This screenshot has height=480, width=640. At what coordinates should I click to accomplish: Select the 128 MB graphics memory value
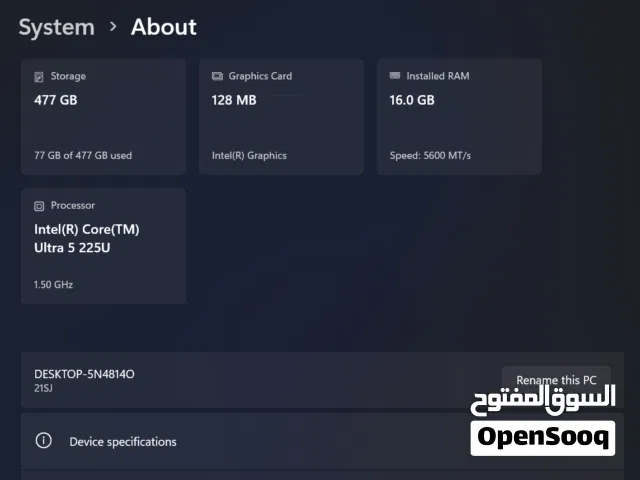pyautogui.click(x=234, y=100)
